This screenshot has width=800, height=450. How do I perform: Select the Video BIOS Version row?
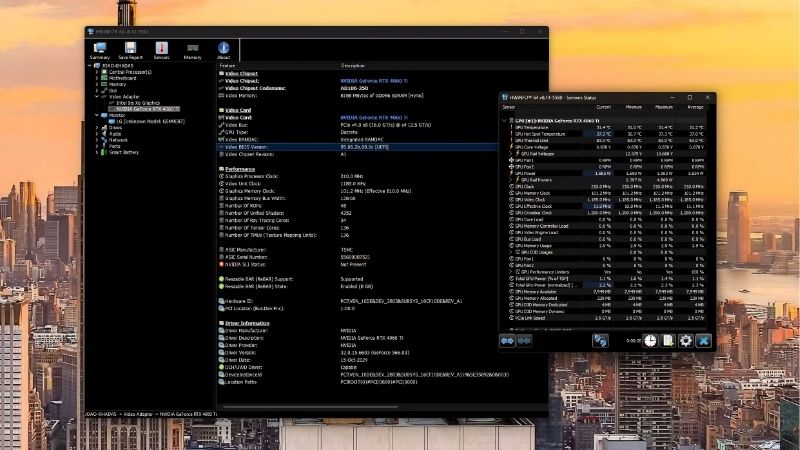357,147
